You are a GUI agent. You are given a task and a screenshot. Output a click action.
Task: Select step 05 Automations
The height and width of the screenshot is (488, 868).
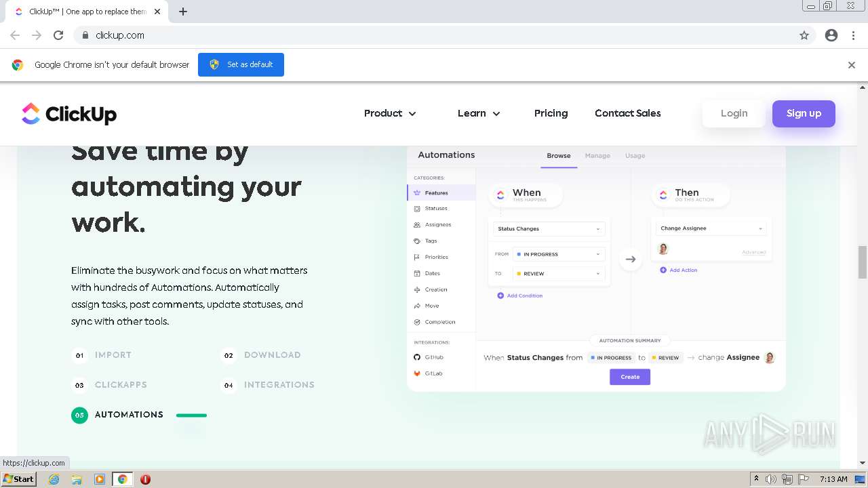tap(117, 415)
